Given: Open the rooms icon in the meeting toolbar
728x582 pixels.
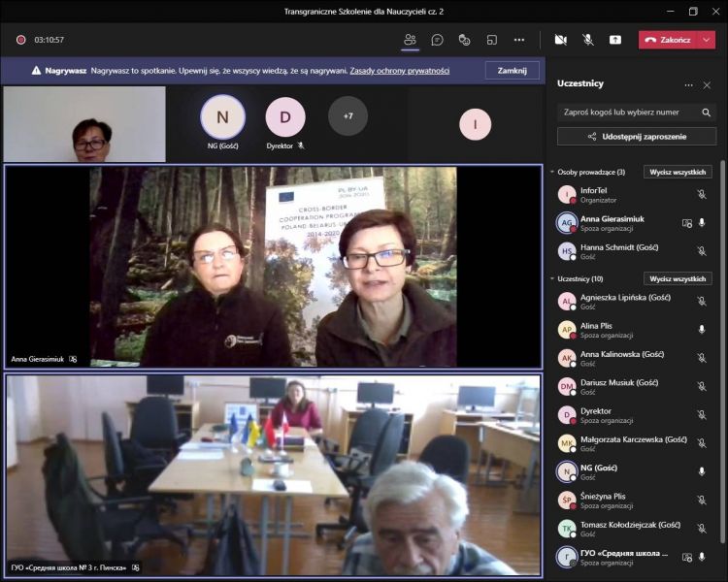Looking at the screenshot, I should coord(492,40).
